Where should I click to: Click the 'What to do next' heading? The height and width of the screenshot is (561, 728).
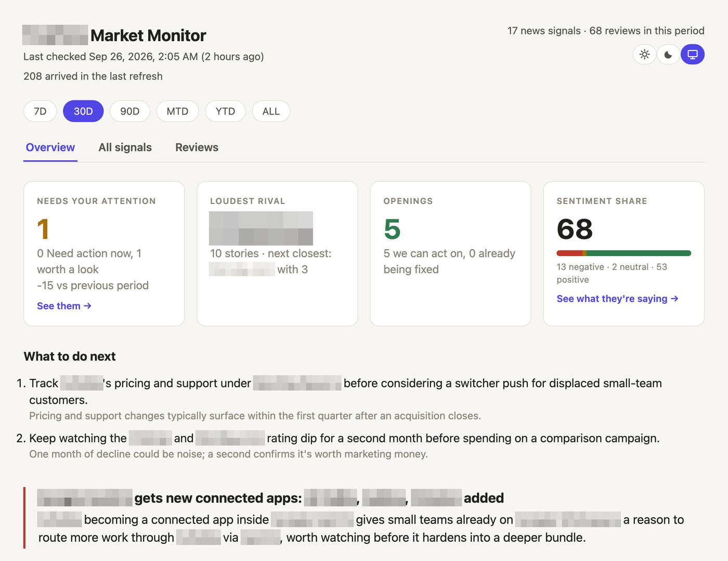tap(70, 356)
